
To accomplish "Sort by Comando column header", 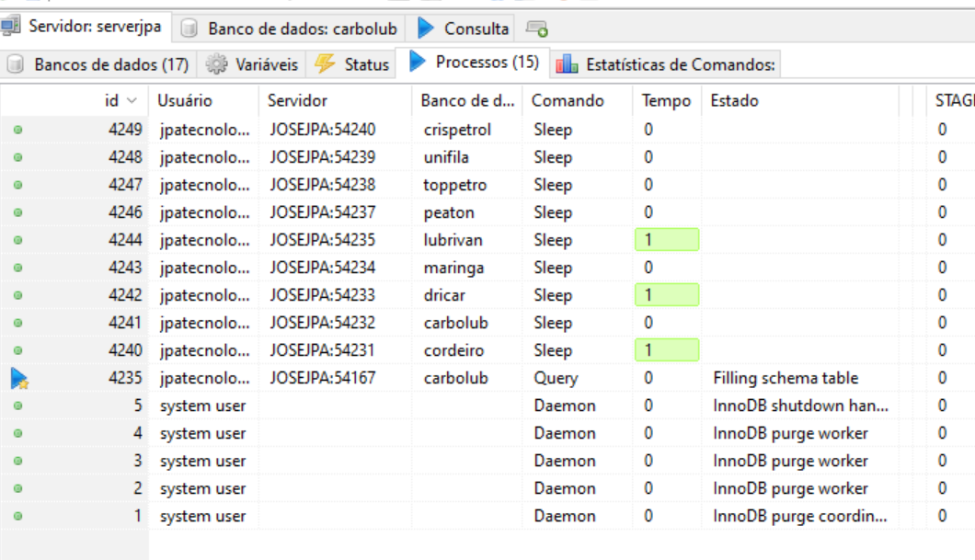I will click(577, 100).
